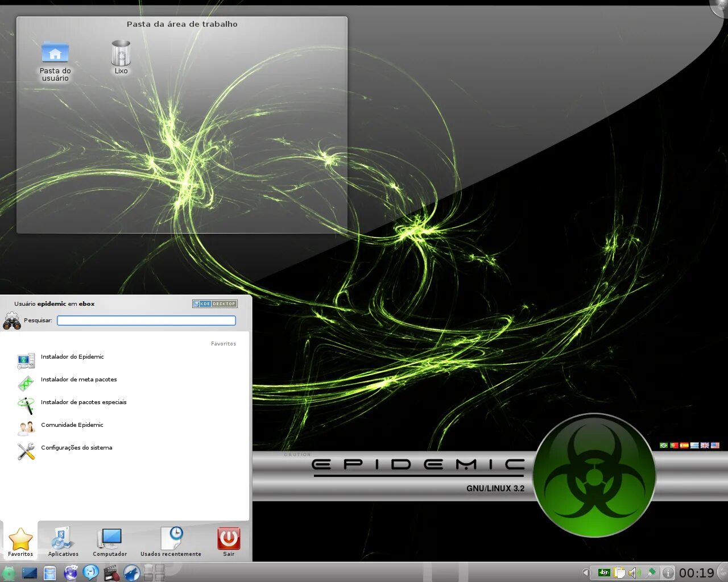Click the 00:19 digital clock

click(696, 573)
